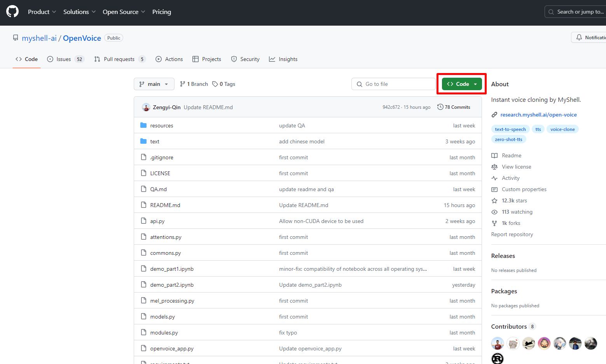Click file icon beside api.py
This screenshot has width=606, height=364.
pos(143,221)
